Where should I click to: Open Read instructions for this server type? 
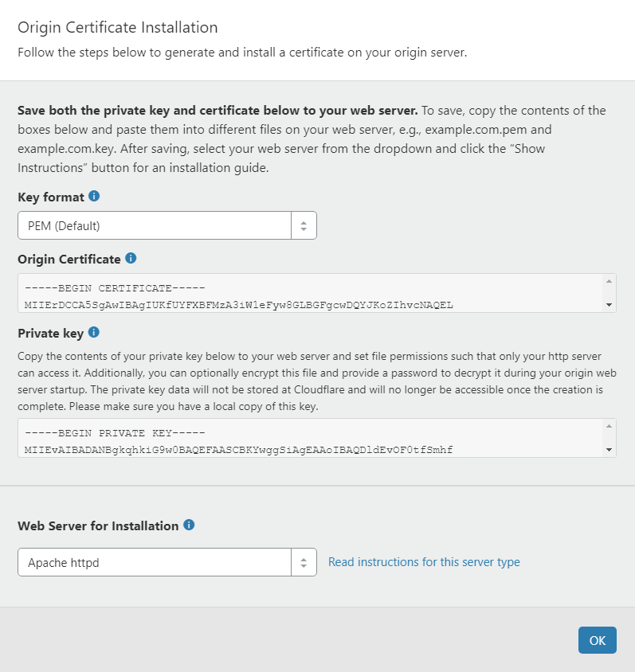click(x=424, y=562)
